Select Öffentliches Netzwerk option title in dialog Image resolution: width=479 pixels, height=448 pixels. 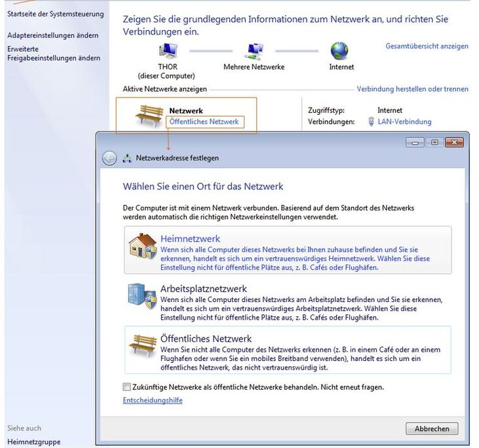(206, 339)
